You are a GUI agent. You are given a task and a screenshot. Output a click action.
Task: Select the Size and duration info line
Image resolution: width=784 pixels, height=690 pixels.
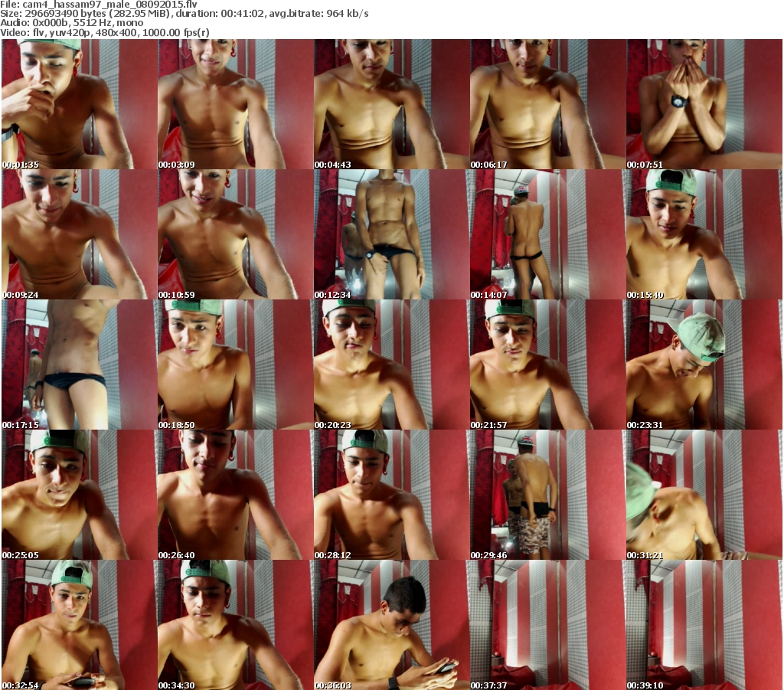pyautogui.click(x=185, y=14)
